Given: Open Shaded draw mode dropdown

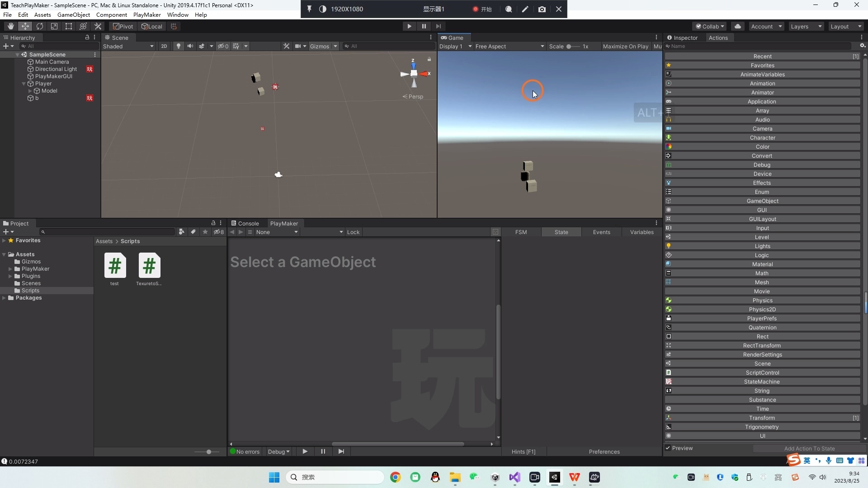Looking at the screenshot, I should [x=128, y=46].
